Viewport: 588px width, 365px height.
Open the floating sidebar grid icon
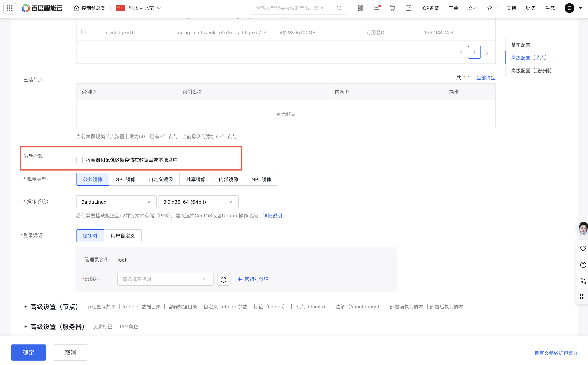click(x=583, y=297)
